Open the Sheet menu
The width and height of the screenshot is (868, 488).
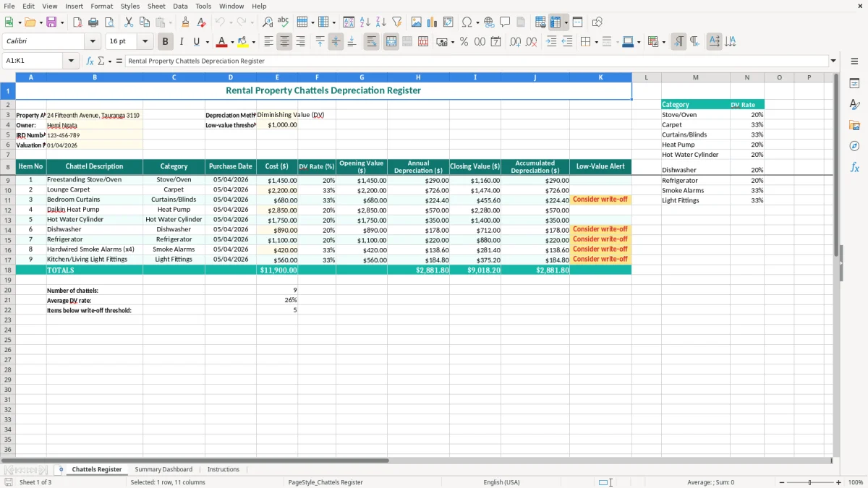pyautogui.click(x=156, y=6)
